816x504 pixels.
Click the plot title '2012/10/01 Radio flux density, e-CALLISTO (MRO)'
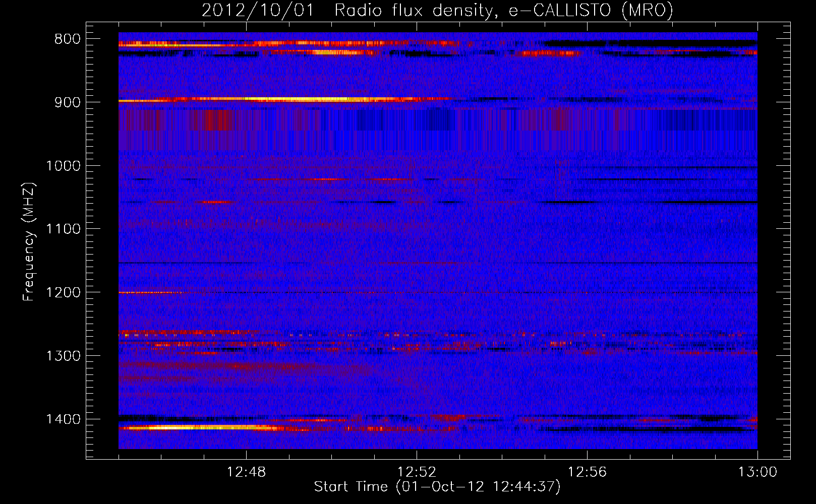[x=437, y=10]
